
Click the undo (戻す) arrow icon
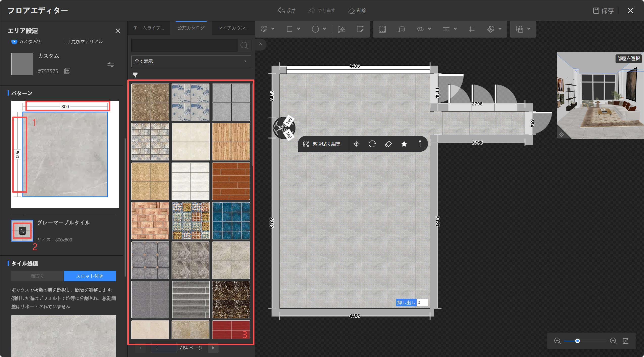point(281,10)
